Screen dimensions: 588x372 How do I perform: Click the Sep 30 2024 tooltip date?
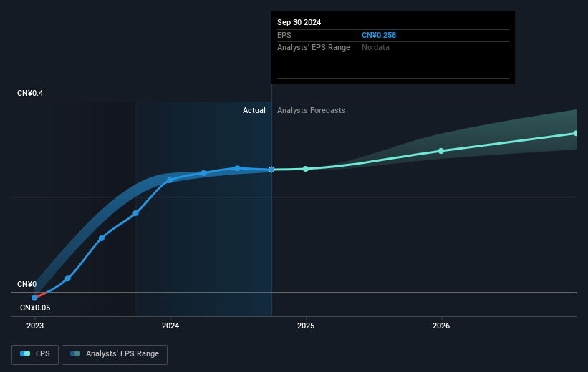pyautogui.click(x=299, y=22)
